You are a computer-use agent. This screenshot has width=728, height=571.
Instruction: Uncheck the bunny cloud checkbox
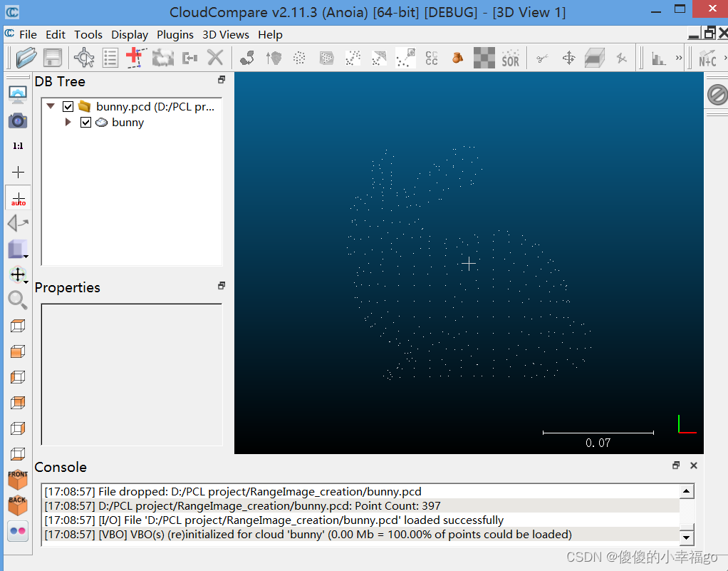(x=85, y=122)
